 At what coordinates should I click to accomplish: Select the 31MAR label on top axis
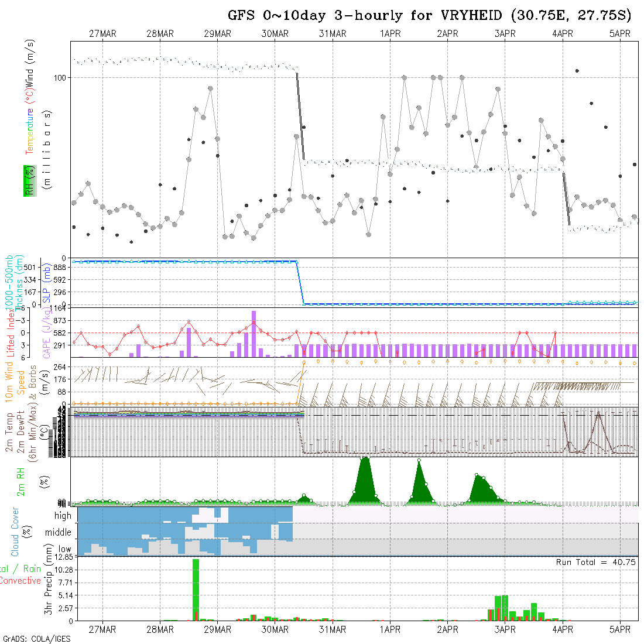click(x=333, y=34)
